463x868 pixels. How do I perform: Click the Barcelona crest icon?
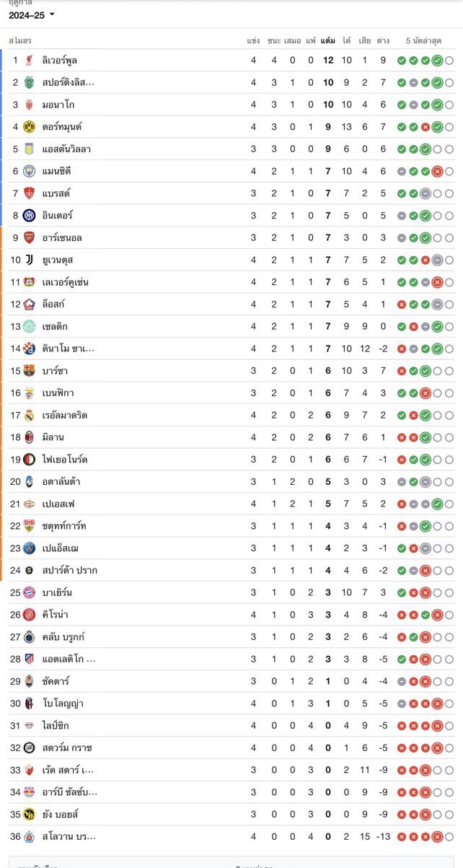click(x=29, y=371)
